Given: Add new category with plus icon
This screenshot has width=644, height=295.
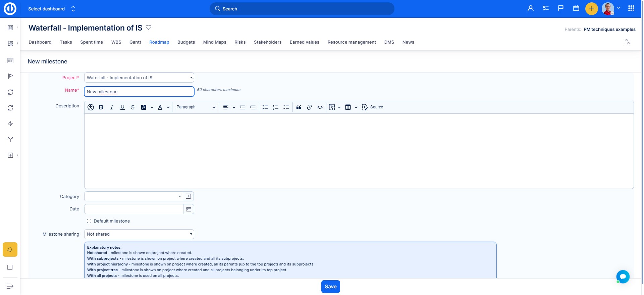Looking at the screenshot, I should (189, 196).
